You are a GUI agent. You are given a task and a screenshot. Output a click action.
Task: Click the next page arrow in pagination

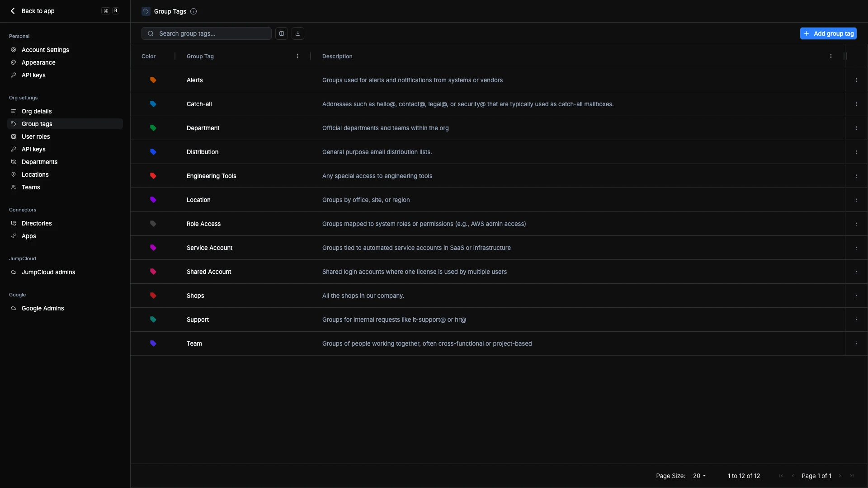pos(840,476)
